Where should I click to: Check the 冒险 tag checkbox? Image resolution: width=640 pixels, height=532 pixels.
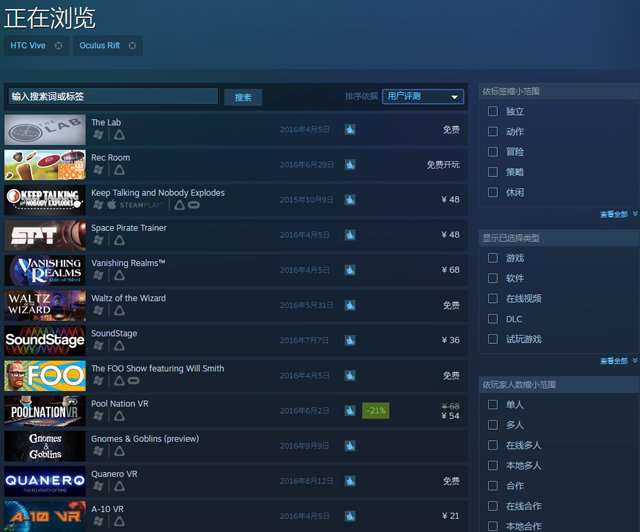click(x=493, y=152)
